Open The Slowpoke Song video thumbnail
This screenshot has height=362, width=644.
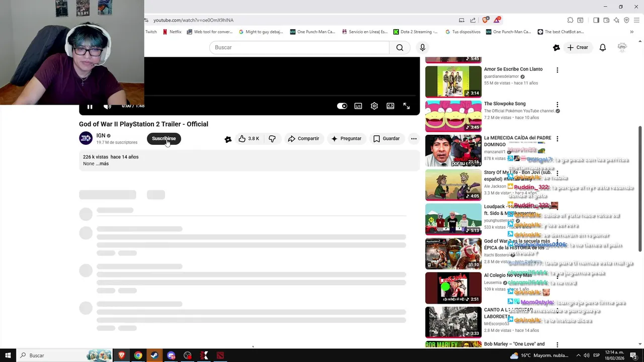pyautogui.click(x=453, y=116)
